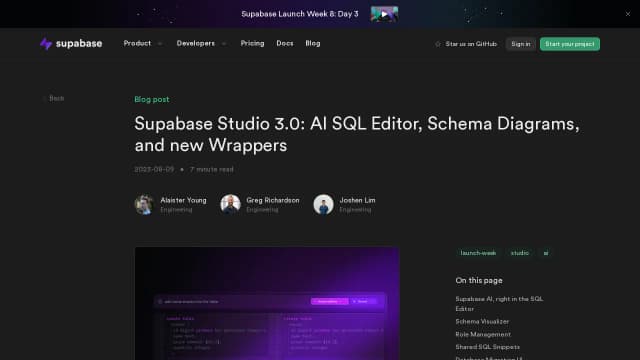Open Joshen Lim's avatar photo
This screenshot has width=640, height=360.
click(x=323, y=204)
